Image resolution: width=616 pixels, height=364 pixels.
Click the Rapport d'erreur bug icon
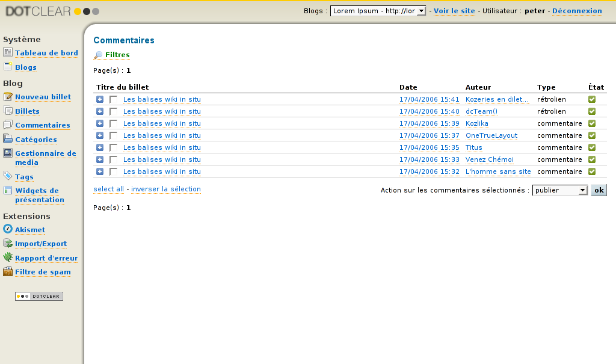(8, 258)
